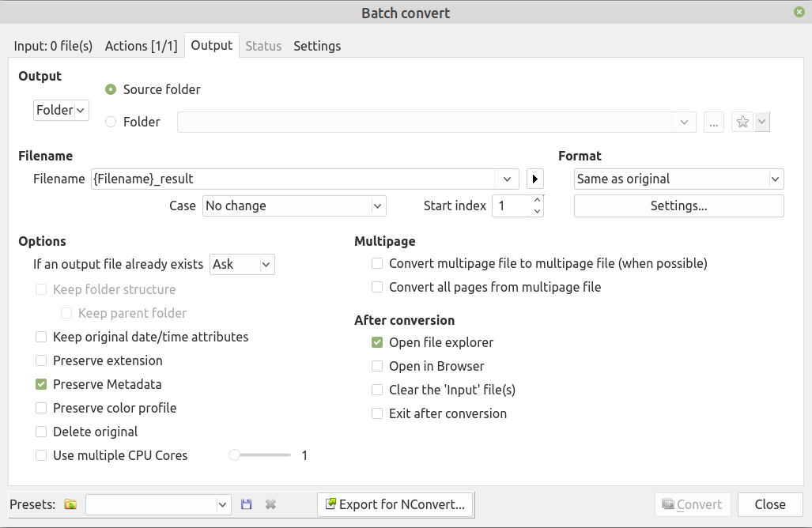Open the Settings tab
Screen dimensions: 812x528
[x=317, y=46]
